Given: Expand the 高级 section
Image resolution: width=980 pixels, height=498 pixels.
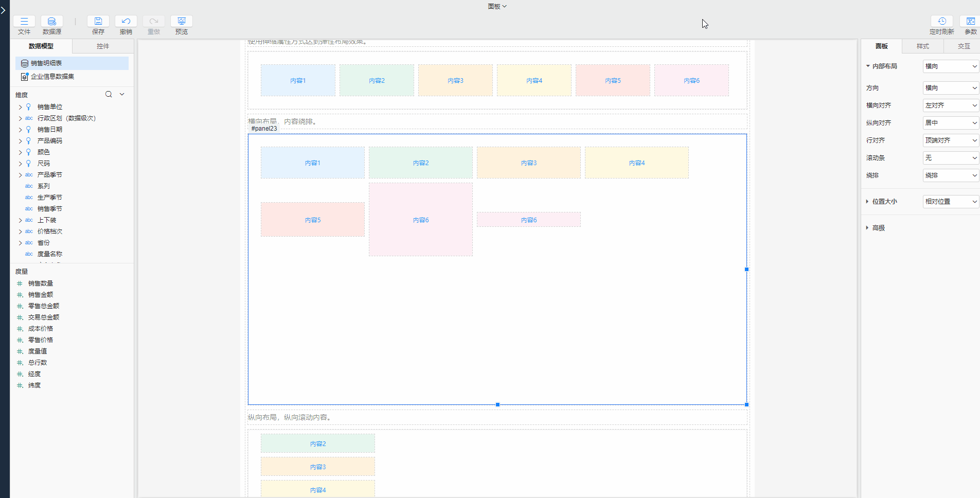Looking at the screenshot, I should click(x=867, y=228).
